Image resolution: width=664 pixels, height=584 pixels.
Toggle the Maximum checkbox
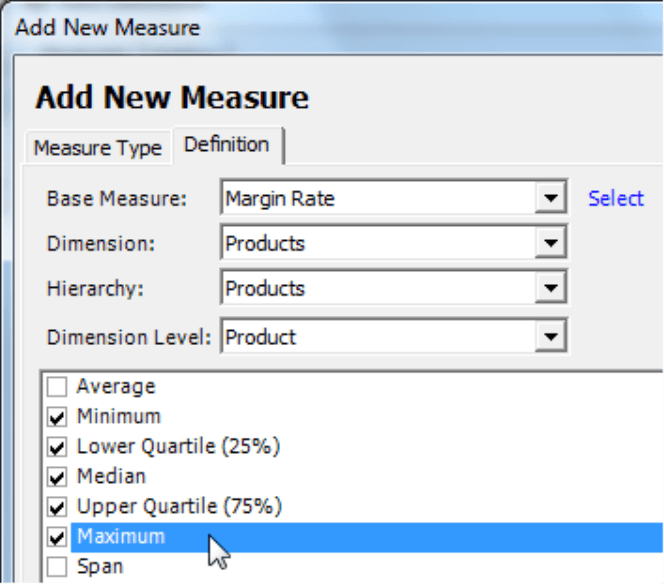pyautogui.click(x=57, y=537)
